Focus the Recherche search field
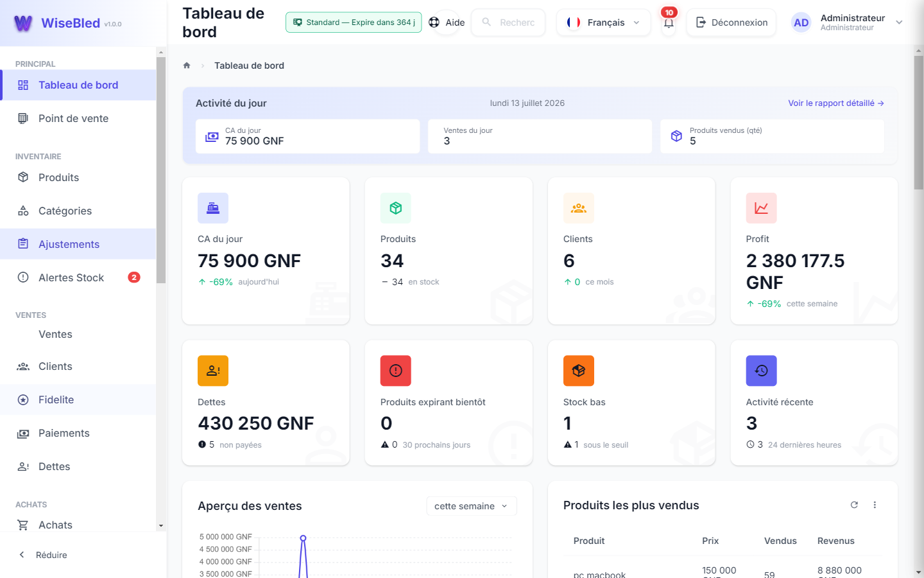924x578 pixels. click(x=508, y=22)
